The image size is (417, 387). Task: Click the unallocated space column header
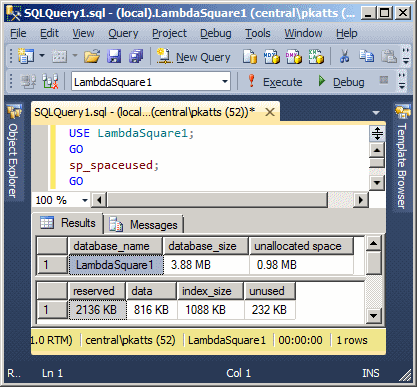tap(301, 246)
